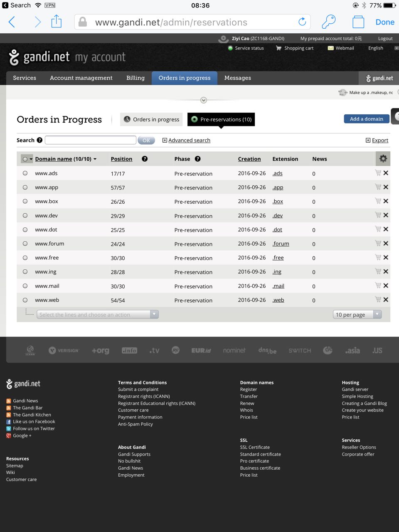Open the Account management tab
The width and height of the screenshot is (399, 532).
(81, 78)
